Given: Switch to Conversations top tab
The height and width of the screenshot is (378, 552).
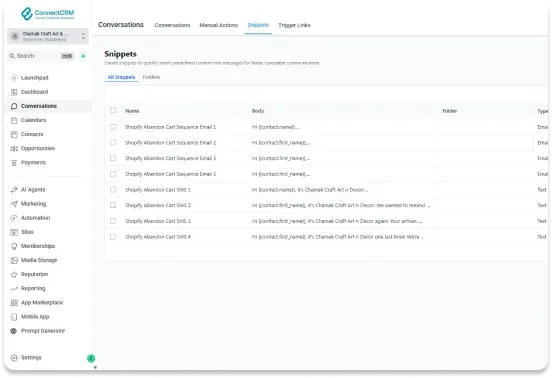Looking at the screenshot, I should point(172,25).
